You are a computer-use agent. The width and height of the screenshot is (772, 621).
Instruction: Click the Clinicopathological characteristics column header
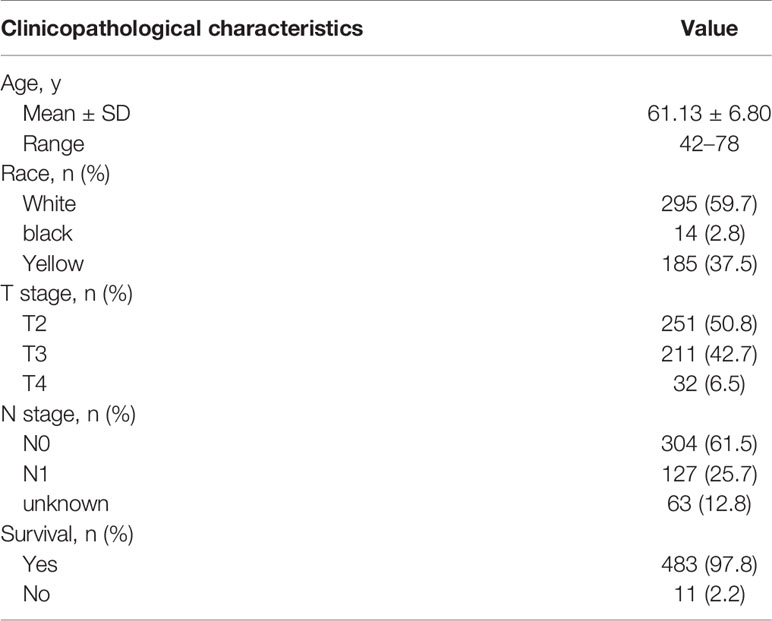pyautogui.click(x=182, y=29)
